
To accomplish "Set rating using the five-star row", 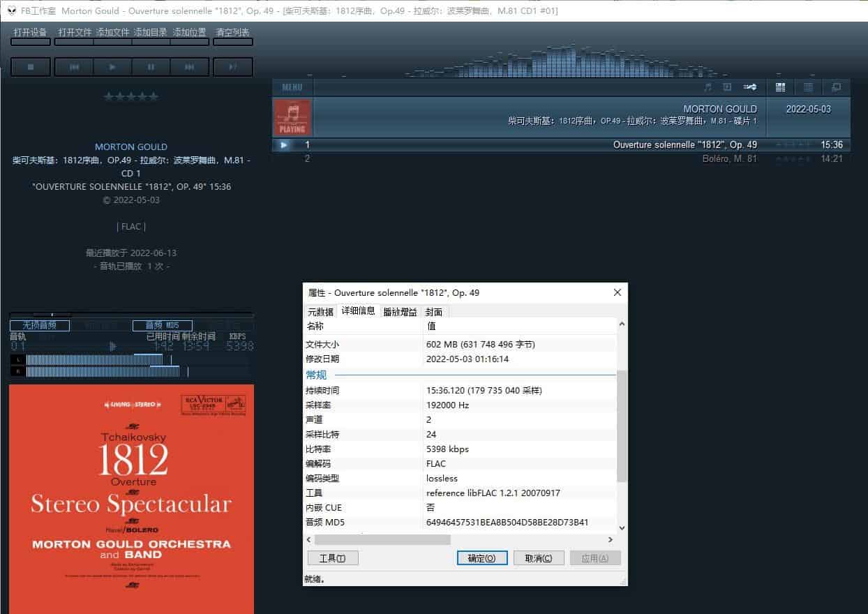I will pos(131,97).
